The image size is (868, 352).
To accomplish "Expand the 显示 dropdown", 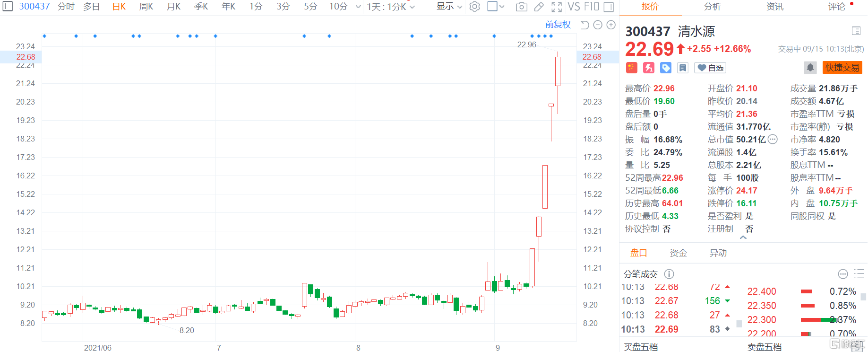I will click(449, 7).
